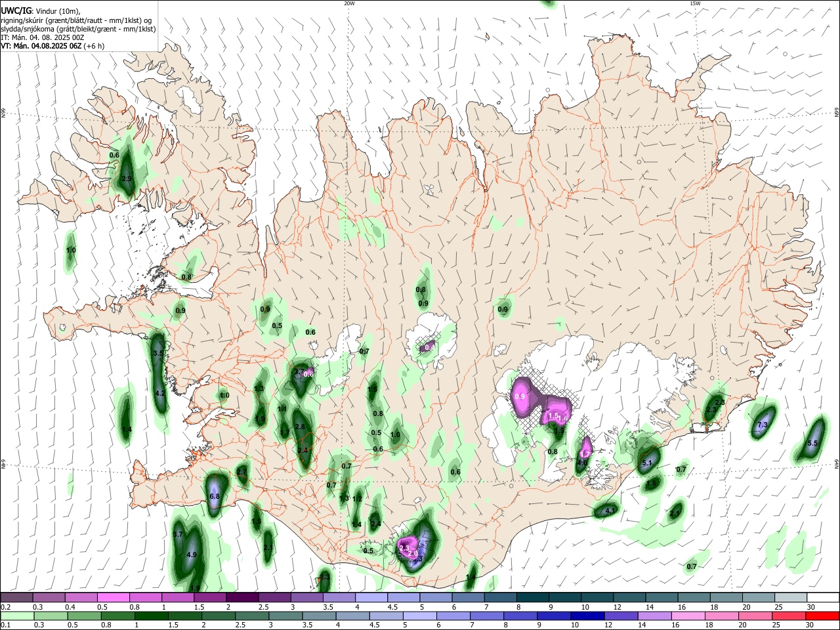Click the '7.3' precipitation value offshore east
Screen dimensions: 840x630
[x=762, y=425]
